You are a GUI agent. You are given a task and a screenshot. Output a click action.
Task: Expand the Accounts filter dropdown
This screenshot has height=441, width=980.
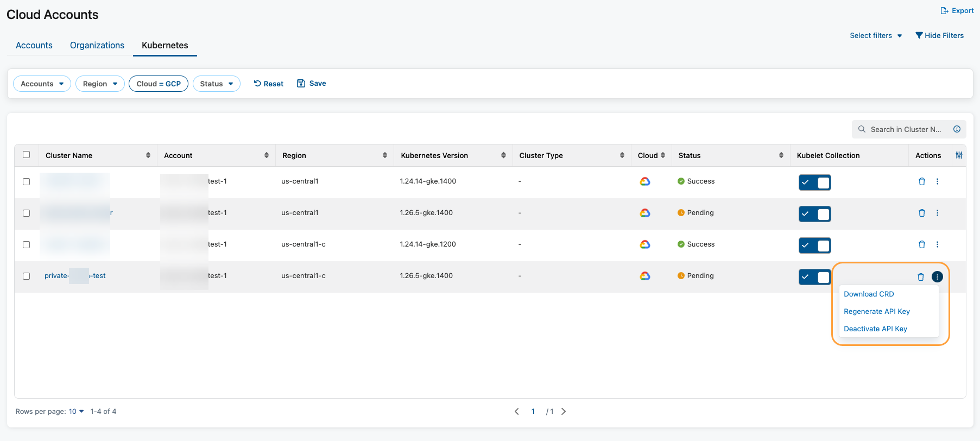[x=42, y=84]
